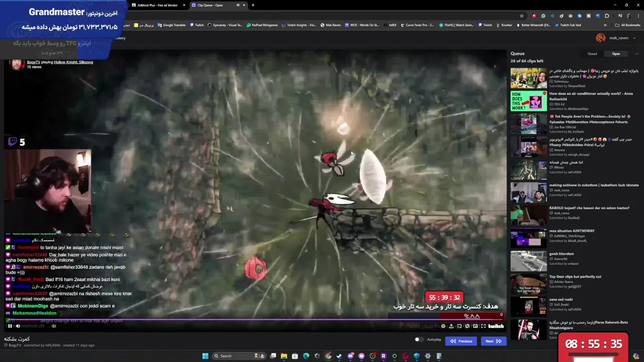Image resolution: width=644 pixels, height=362 pixels.
Task: Open the Mak Raven bookmark
Action: [x=331, y=25]
